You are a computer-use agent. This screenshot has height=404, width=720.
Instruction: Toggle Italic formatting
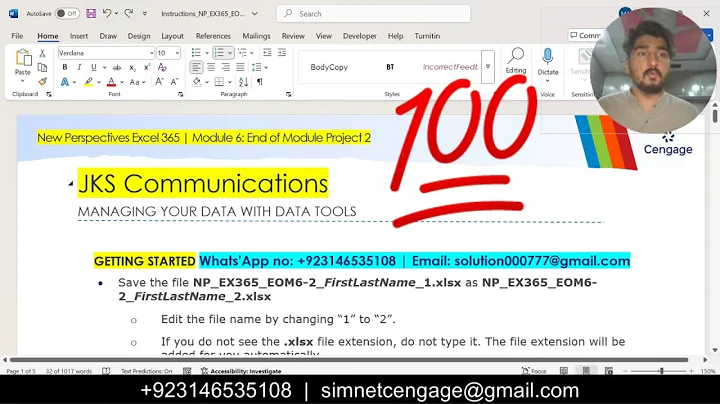(x=79, y=67)
